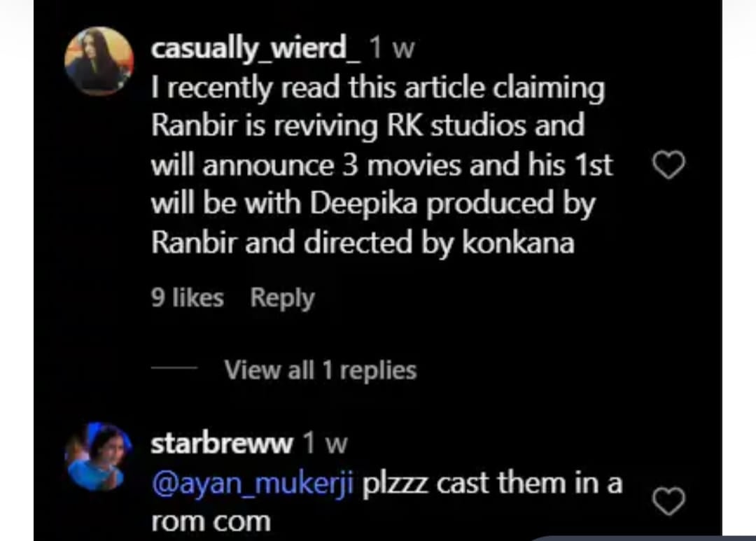This screenshot has width=756, height=541.
Task: Click the '1 w' timestamp beside starbreww
Action: (x=325, y=443)
